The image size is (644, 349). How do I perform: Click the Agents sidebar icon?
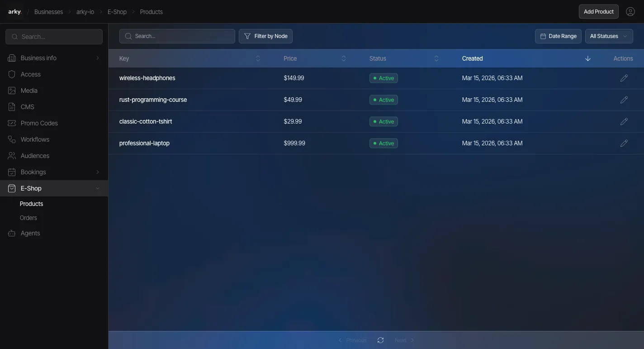click(x=12, y=233)
